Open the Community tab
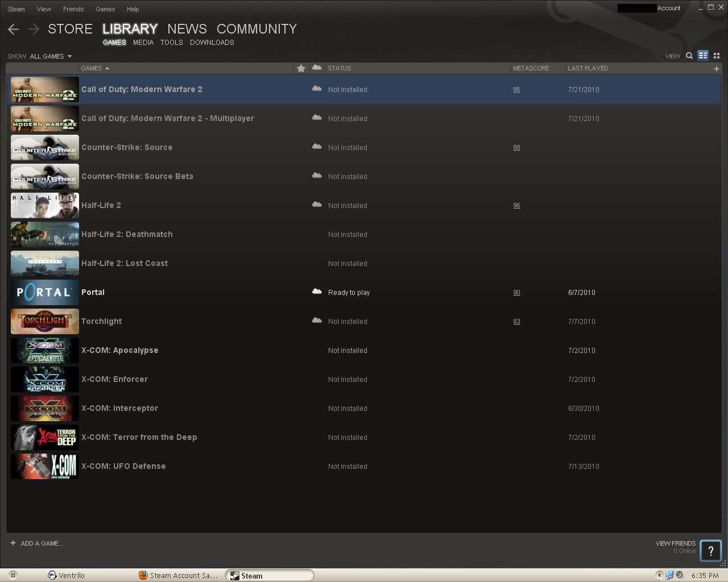This screenshot has width=728, height=582. 257,29
